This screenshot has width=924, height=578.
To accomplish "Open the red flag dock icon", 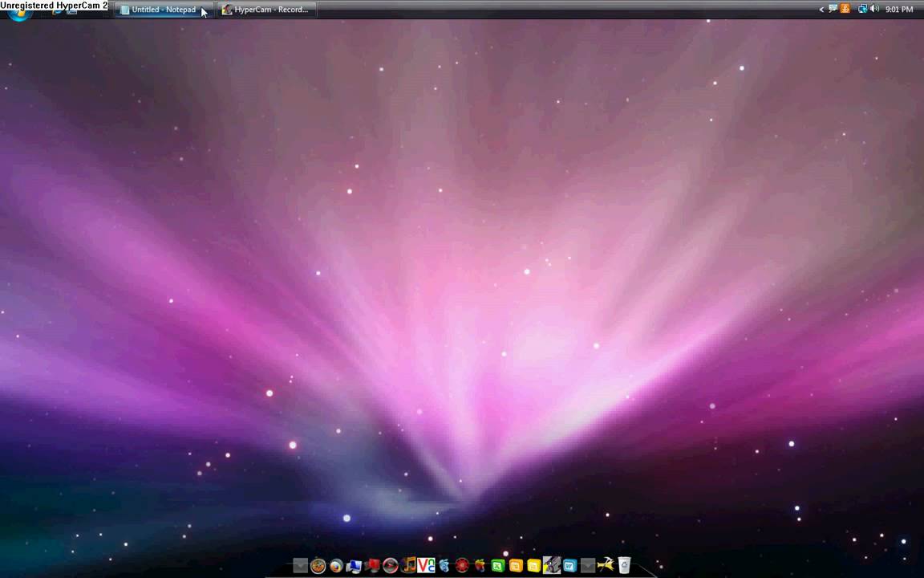I will pyautogui.click(x=372, y=566).
